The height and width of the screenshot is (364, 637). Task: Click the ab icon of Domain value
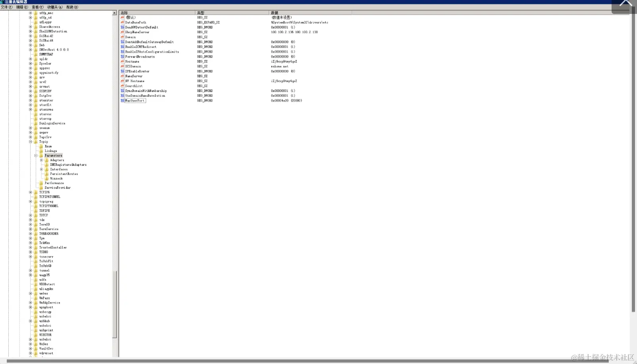pyautogui.click(x=122, y=37)
